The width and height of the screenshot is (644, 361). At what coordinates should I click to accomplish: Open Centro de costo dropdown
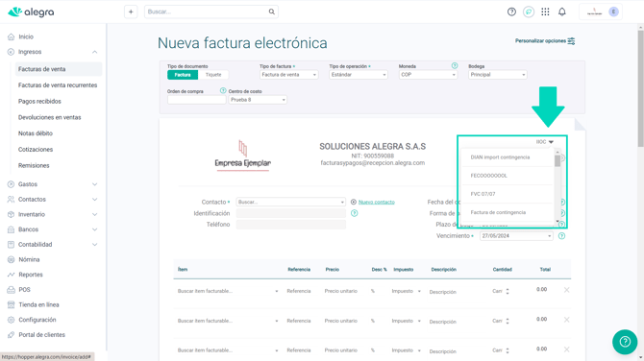258,100
